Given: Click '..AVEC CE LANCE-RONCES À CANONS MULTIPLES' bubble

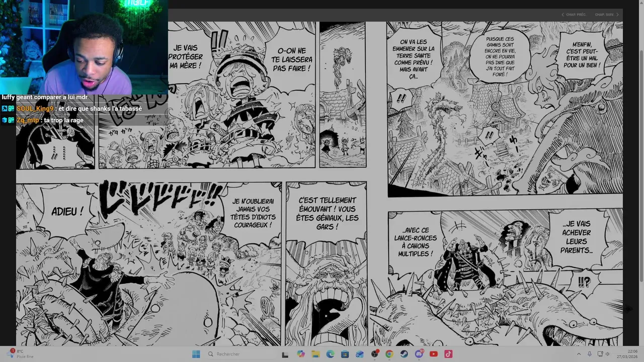Looking at the screenshot, I should coord(416,242).
